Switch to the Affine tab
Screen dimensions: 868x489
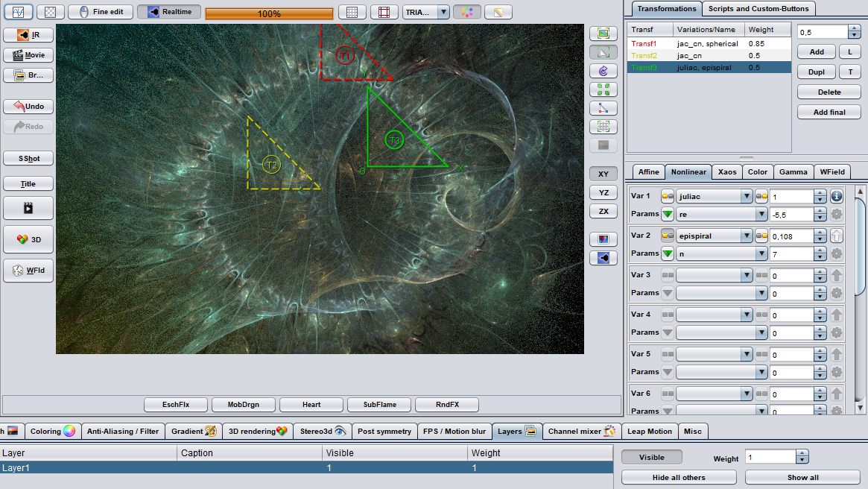(648, 171)
